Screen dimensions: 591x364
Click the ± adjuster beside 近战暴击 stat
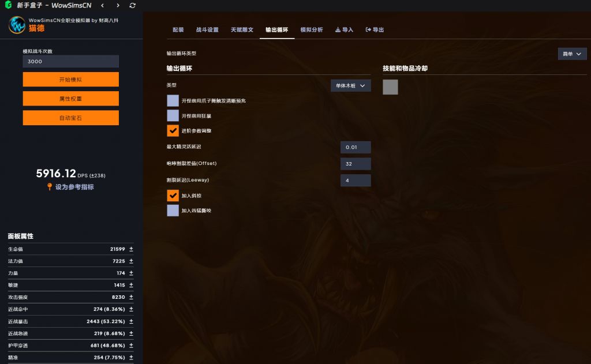(x=130, y=321)
